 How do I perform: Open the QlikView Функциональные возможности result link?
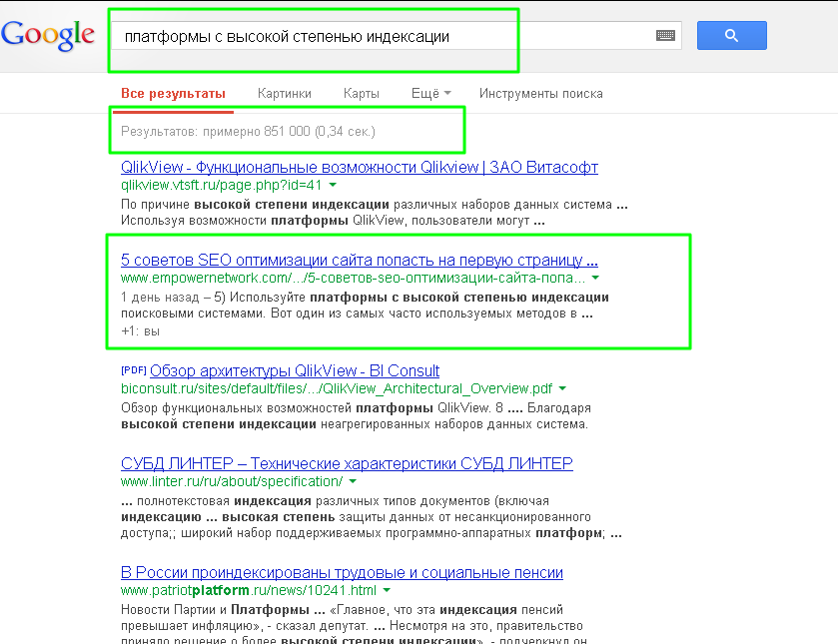pos(360,168)
